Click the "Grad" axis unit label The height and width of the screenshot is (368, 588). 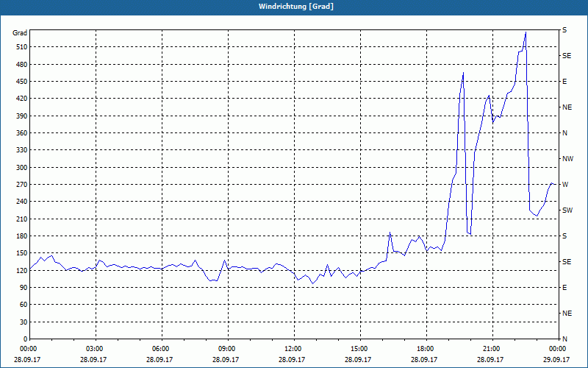(20, 33)
